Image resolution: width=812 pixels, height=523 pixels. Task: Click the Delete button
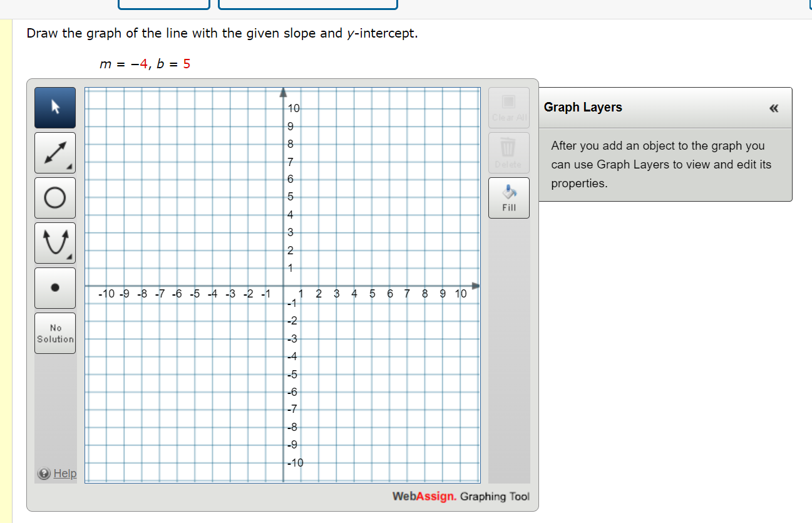click(x=508, y=152)
